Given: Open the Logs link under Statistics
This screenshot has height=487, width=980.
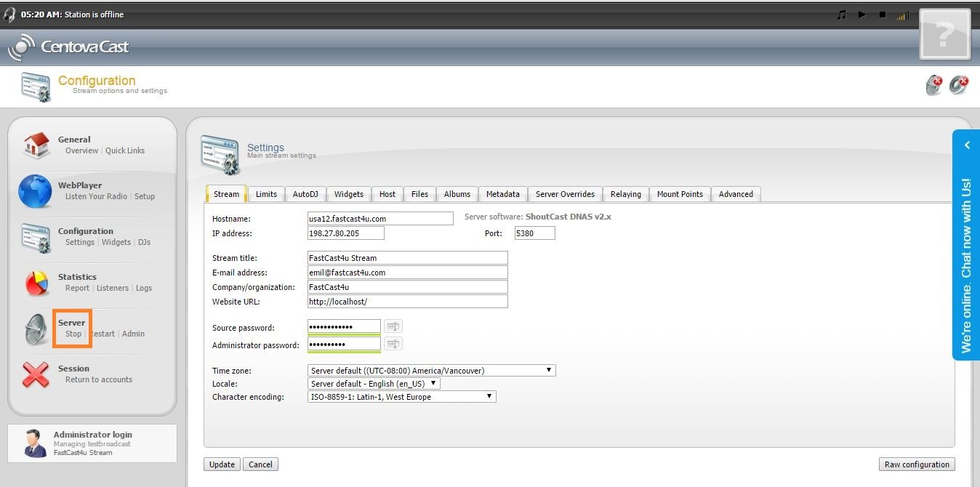Looking at the screenshot, I should point(144,288).
